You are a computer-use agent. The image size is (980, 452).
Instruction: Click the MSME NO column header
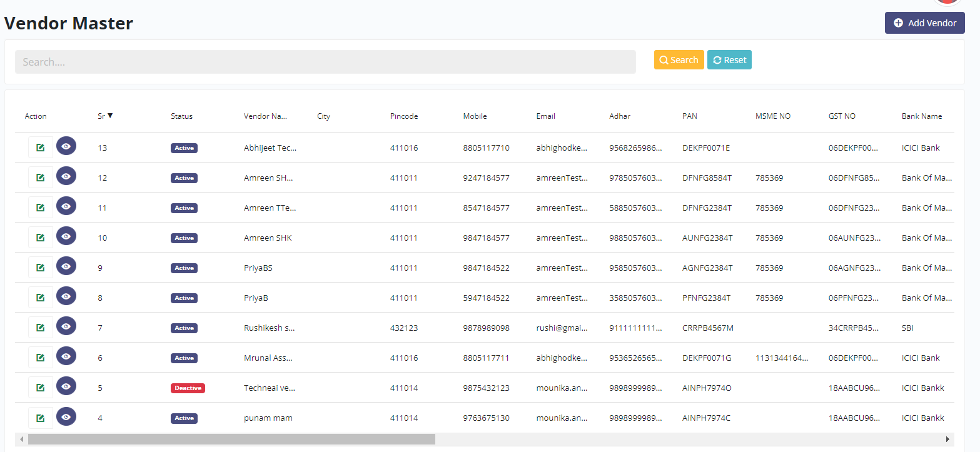[773, 116]
